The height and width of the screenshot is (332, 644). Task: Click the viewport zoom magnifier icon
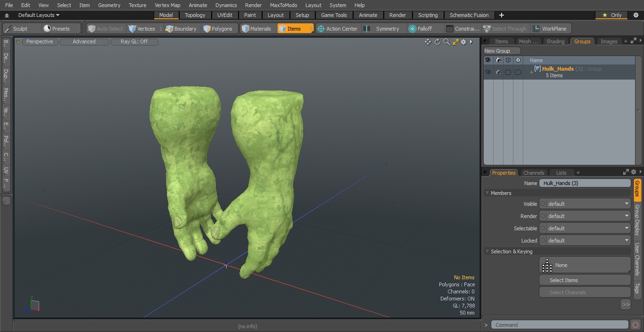pos(446,42)
